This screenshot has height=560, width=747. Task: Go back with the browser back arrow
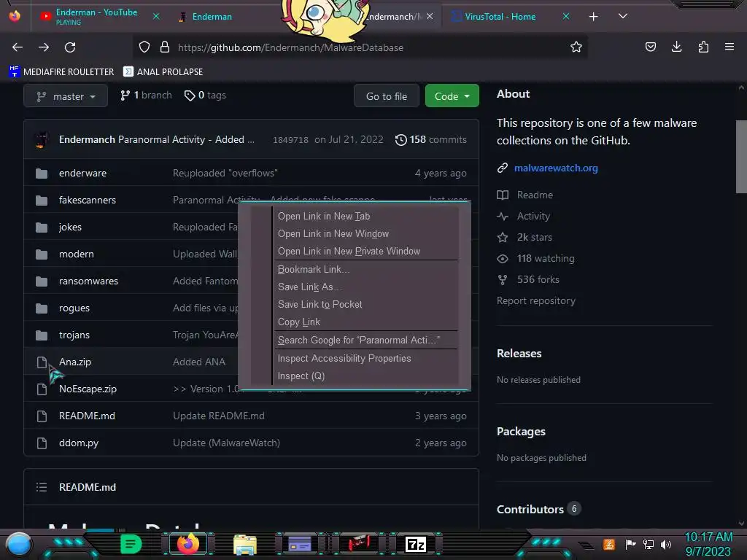pyautogui.click(x=18, y=47)
